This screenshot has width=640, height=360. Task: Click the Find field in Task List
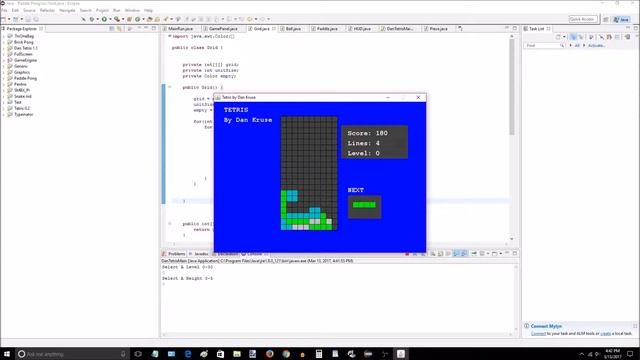[x=543, y=46]
